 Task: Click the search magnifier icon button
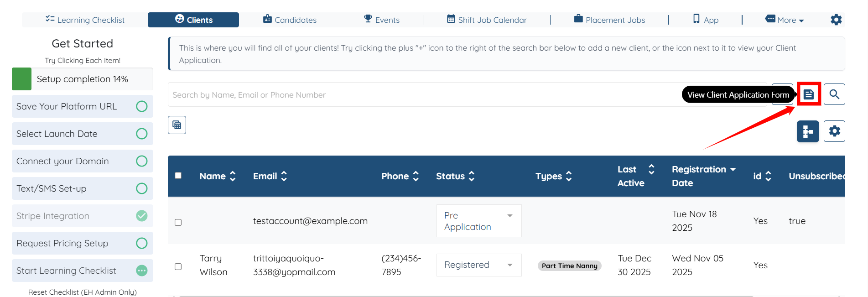(834, 94)
